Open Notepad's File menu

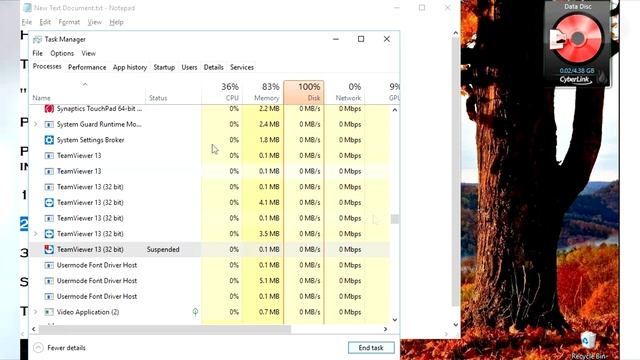pyautogui.click(x=27, y=22)
